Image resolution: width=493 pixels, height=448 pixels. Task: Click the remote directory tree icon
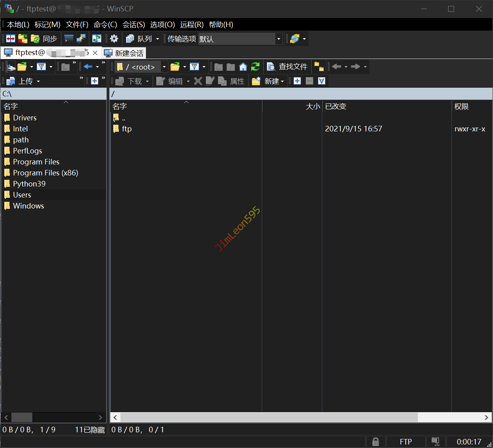319,67
